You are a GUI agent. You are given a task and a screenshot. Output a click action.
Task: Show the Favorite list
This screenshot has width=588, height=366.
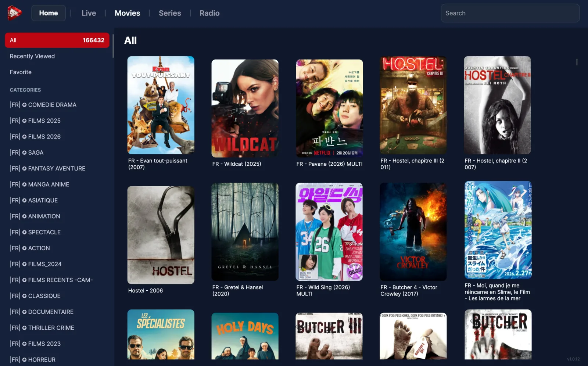[57, 72]
